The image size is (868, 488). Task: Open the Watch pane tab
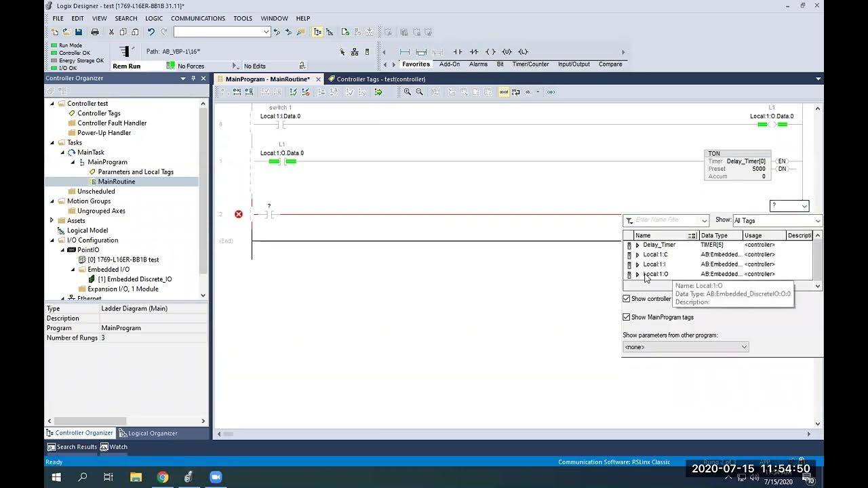coord(114,447)
